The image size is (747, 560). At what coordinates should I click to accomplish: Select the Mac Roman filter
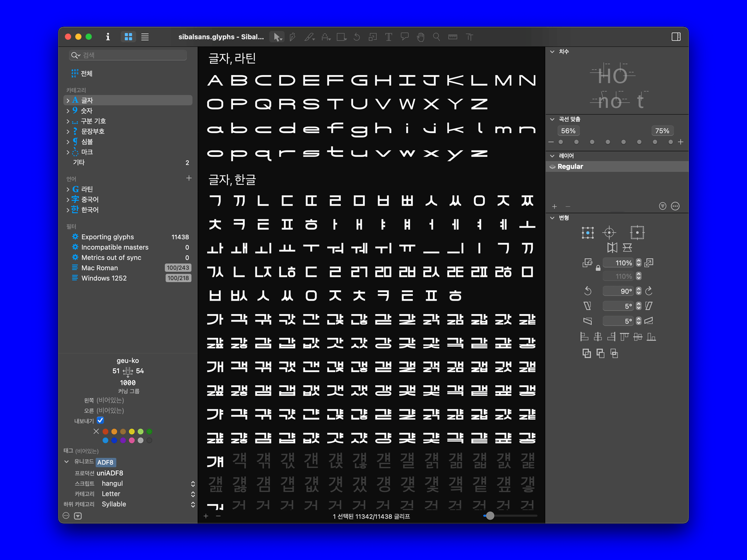(x=99, y=268)
